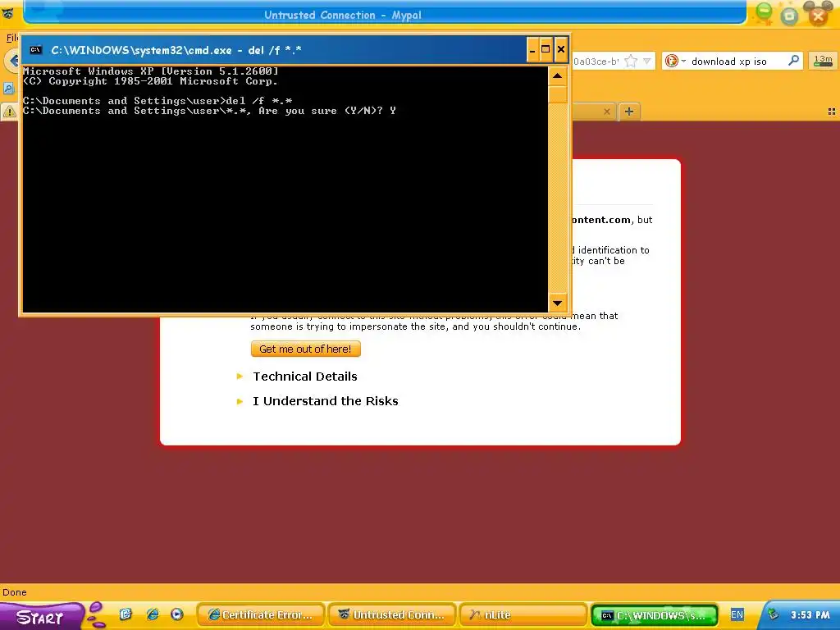
Task: Switch to 'Certificate Error...' taskbar window
Action: pos(261,615)
